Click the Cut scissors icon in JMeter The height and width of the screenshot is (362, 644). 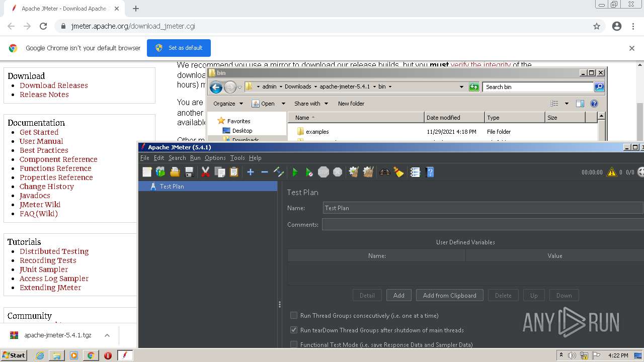point(205,172)
